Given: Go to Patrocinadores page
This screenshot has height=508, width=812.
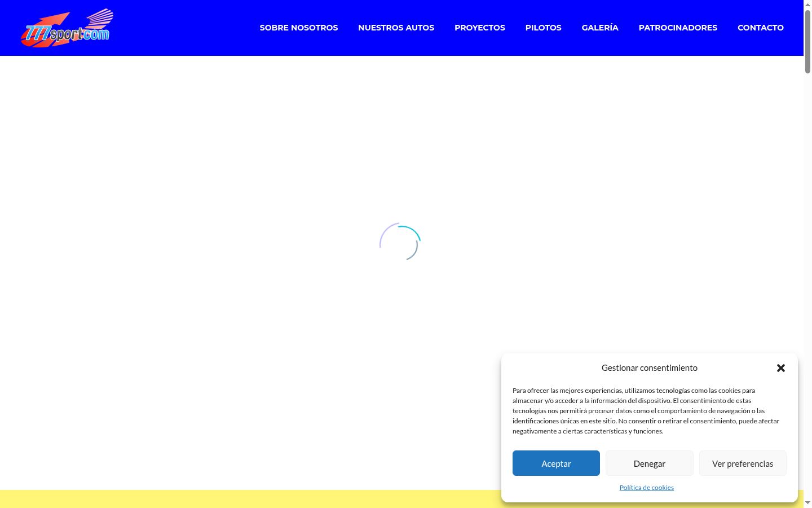Looking at the screenshot, I should (678, 28).
